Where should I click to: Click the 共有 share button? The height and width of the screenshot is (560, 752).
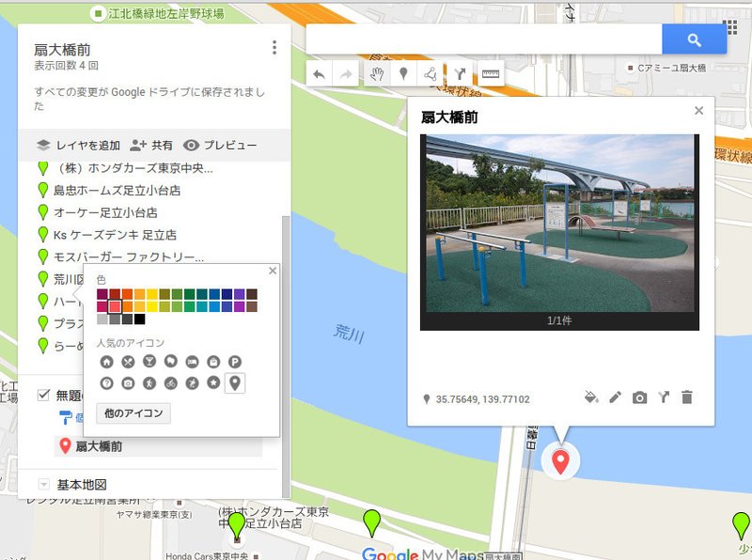pyautogui.click(x=151, y=146)
